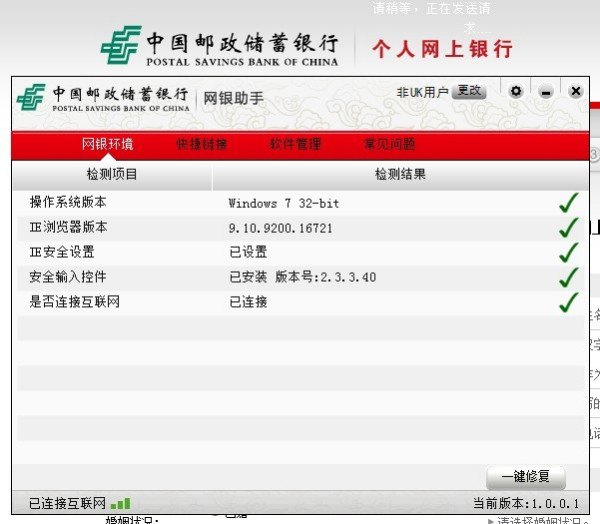Select the IE浏览器版本 row label

point(68,227)
